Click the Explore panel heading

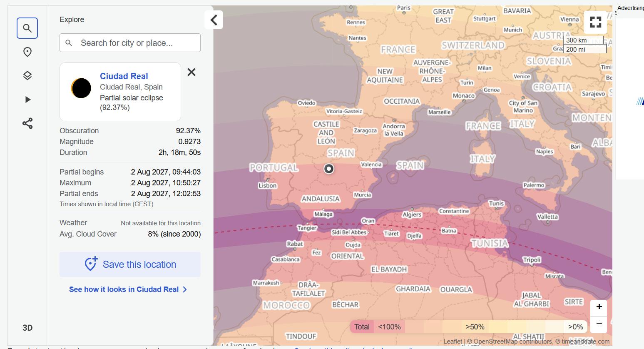click(72, 20)
